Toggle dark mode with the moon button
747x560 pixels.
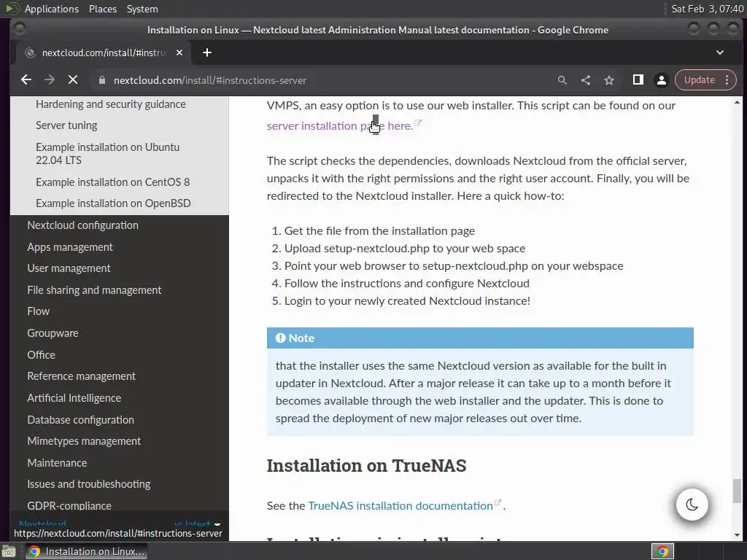692,505
